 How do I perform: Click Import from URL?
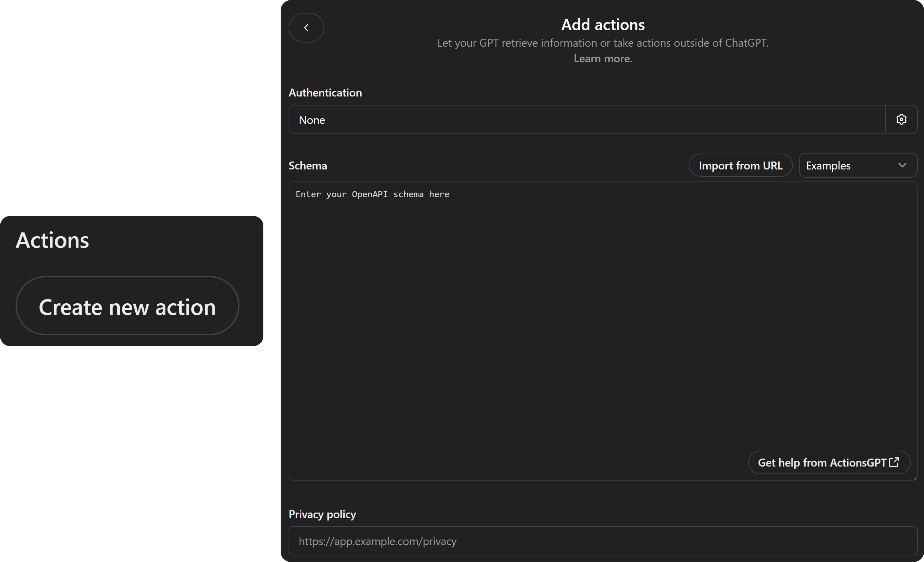pyautogui.click(x=740, y=165)
